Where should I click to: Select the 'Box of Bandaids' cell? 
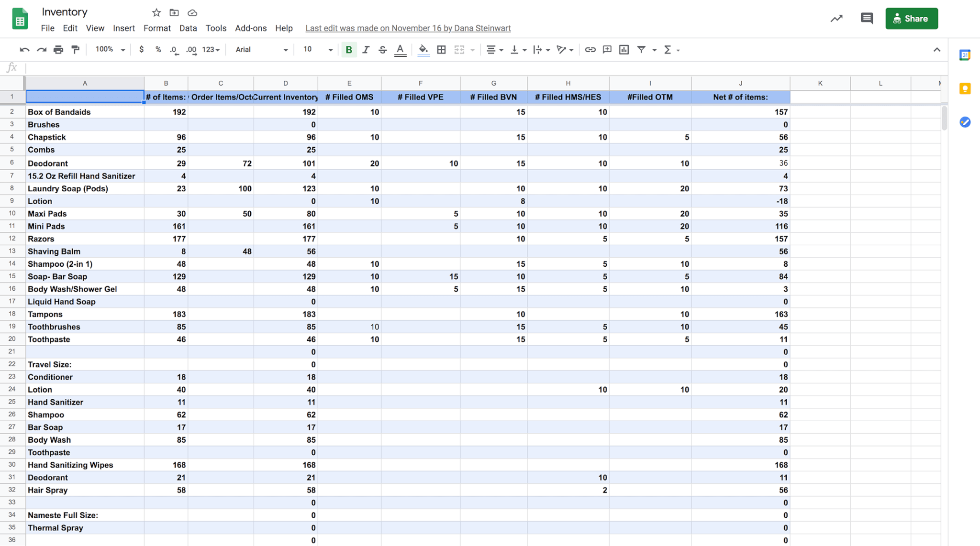click(x=85, y=112)
